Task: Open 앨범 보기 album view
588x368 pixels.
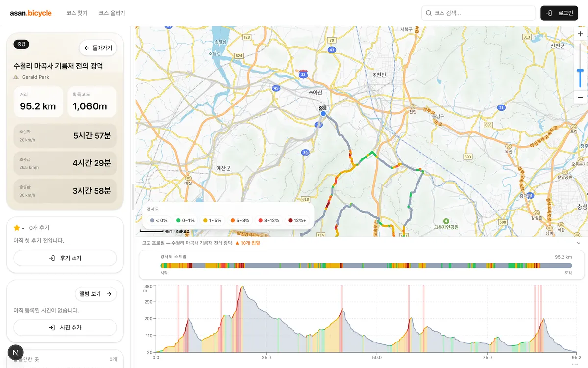Action: [x=96, y=294]
